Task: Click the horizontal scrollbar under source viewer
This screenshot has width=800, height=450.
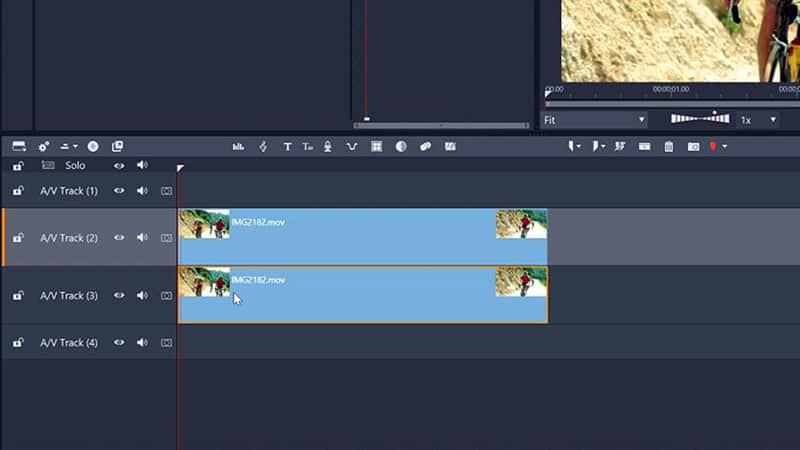Action: (441, 125)
